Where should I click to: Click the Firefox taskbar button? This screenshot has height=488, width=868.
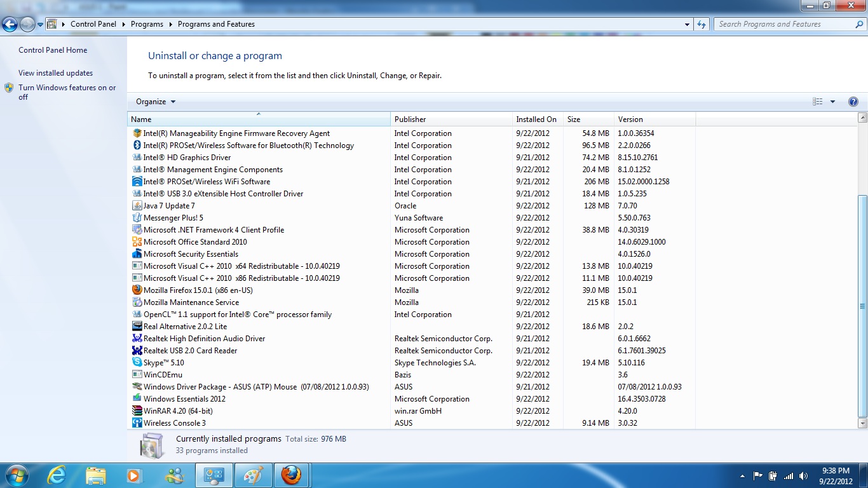(x=292, y=475)
